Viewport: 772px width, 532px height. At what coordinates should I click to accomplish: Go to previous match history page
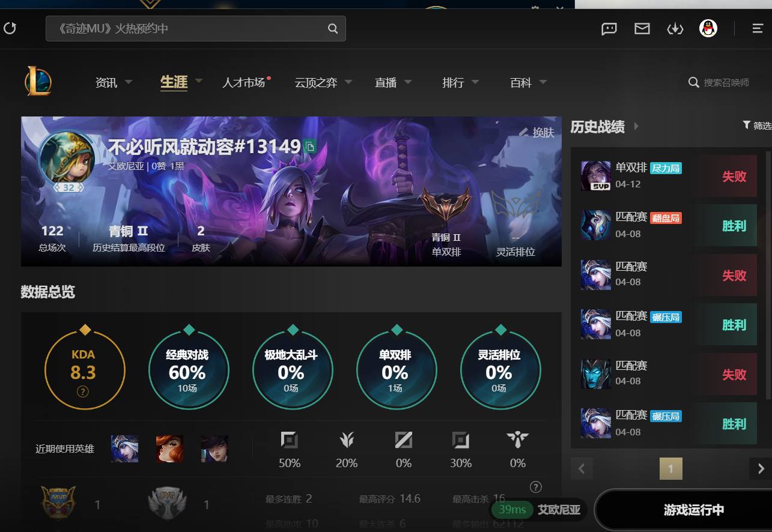click(x=582, y=468)
